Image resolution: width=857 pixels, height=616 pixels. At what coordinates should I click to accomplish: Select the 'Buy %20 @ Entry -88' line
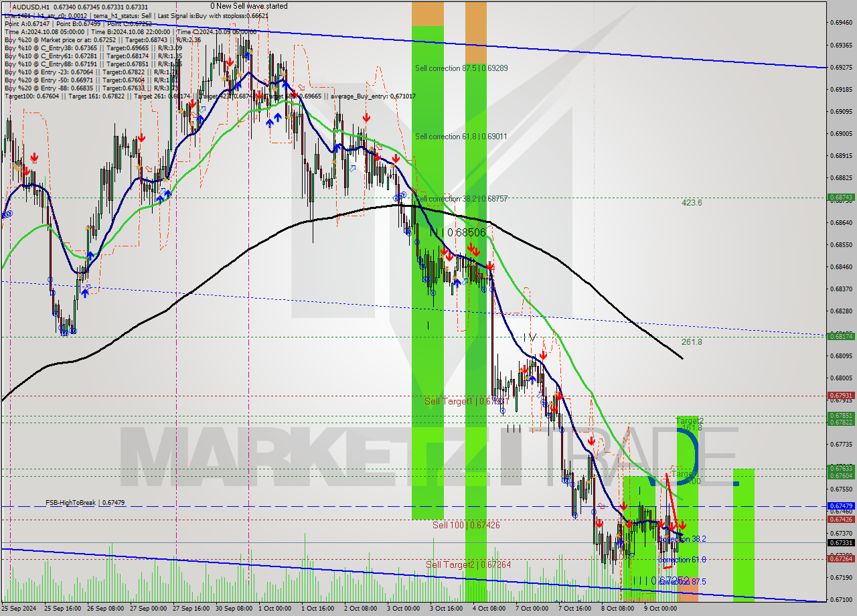[x=91, y=88]
